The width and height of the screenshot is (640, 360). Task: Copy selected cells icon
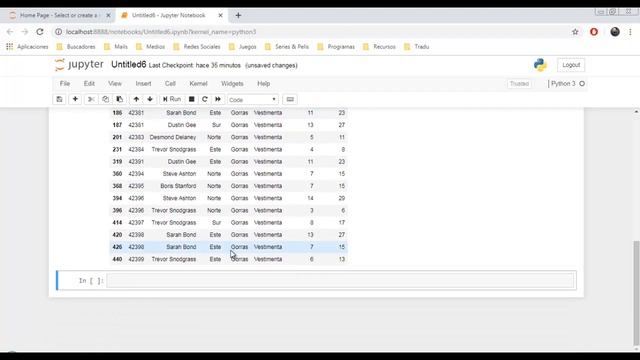point(105,99)
